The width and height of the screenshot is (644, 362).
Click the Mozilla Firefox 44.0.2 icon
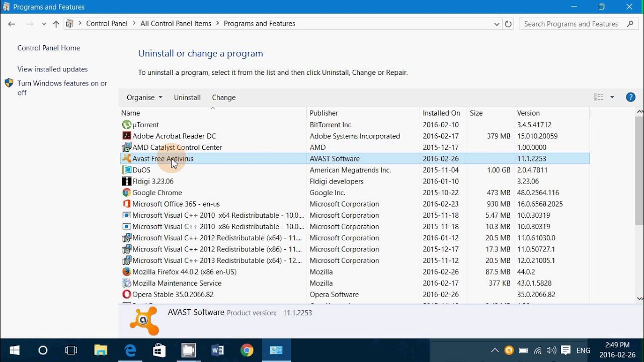coord(127,271)
